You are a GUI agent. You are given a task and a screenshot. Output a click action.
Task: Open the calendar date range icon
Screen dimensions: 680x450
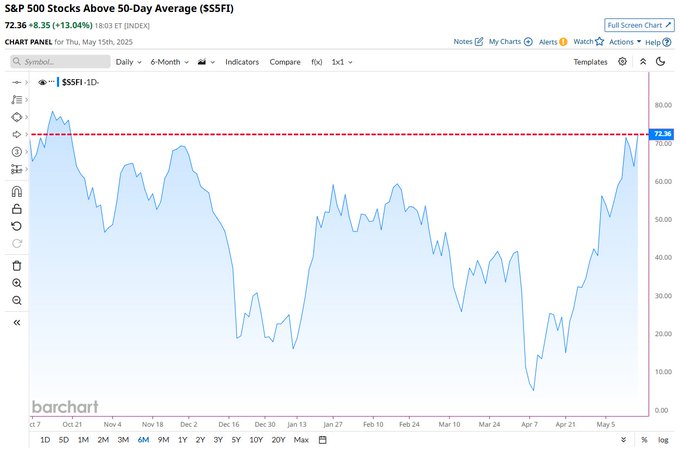(x=323, y=440)
